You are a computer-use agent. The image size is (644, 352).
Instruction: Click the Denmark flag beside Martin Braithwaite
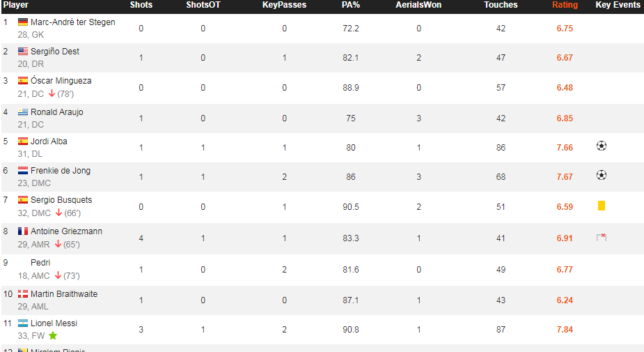23,294
